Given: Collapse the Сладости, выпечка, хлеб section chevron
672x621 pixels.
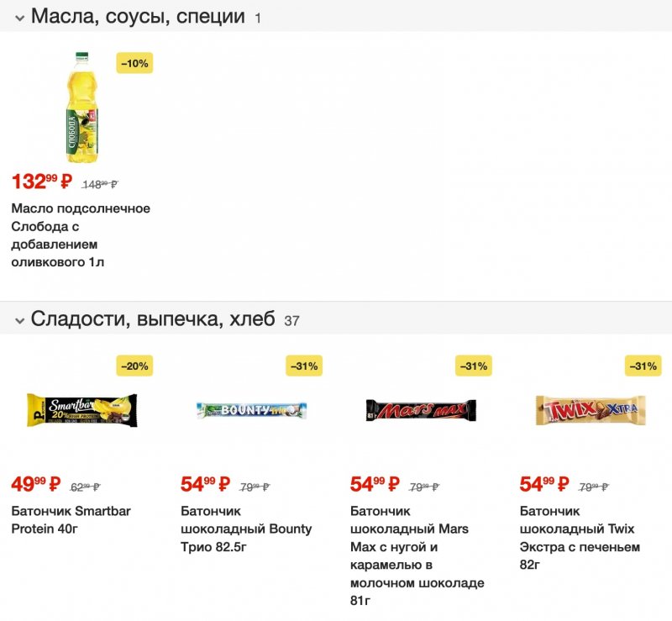Looking at the screenshot, I should tap(18, 320).
